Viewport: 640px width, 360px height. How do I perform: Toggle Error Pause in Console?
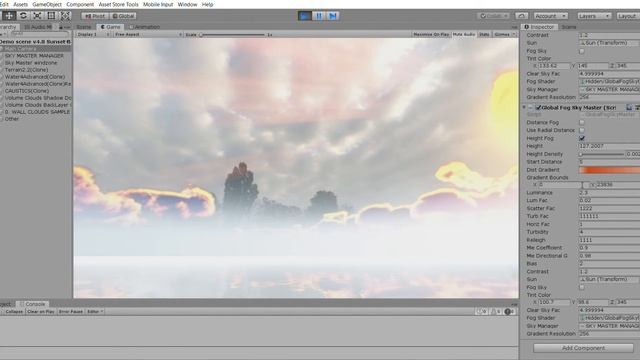point(71,311)
